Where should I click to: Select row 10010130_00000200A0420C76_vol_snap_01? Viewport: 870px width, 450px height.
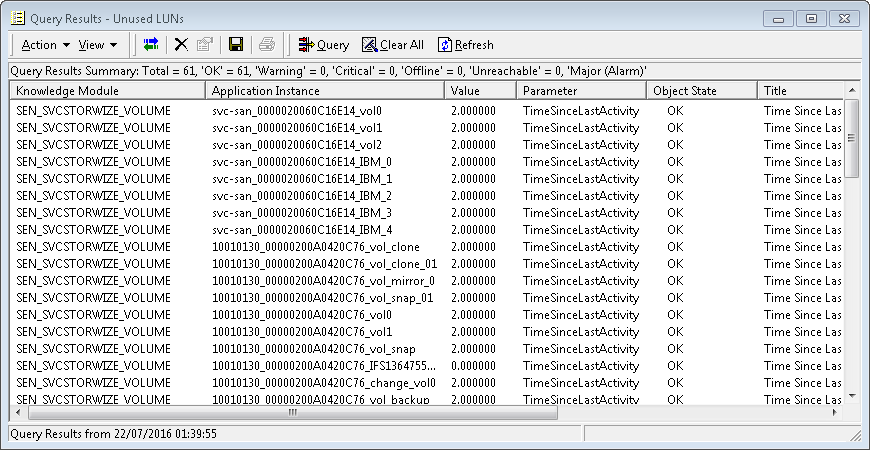coord(427,298)
